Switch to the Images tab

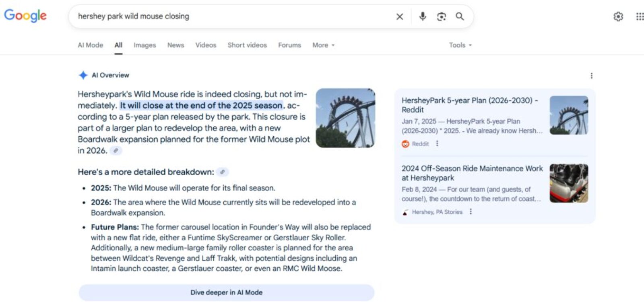click(144, 45)
